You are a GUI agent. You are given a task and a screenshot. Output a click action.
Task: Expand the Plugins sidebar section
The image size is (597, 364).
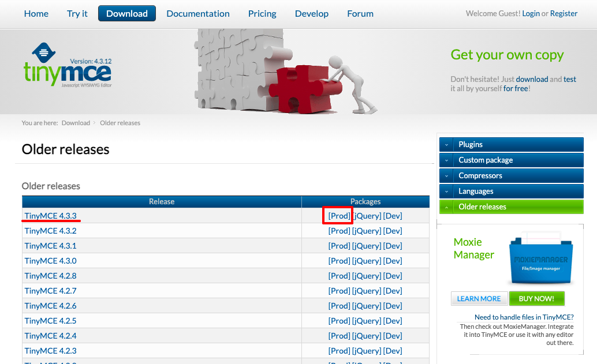pos(511,144)
